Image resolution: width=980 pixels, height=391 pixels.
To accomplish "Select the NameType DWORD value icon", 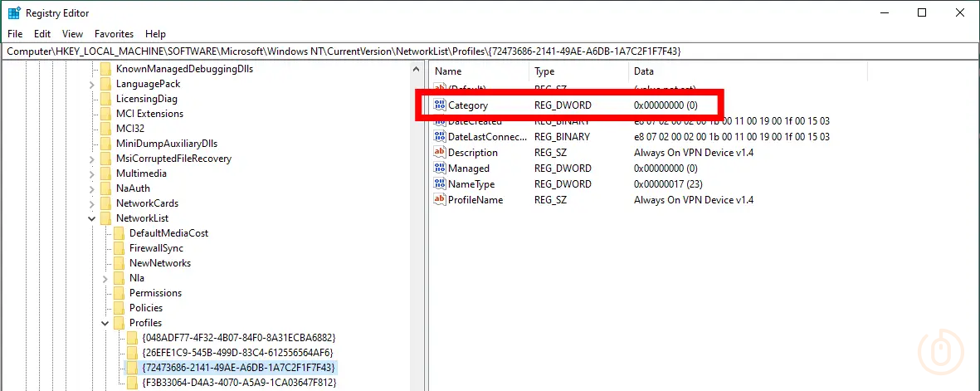I will click(440, 184).
